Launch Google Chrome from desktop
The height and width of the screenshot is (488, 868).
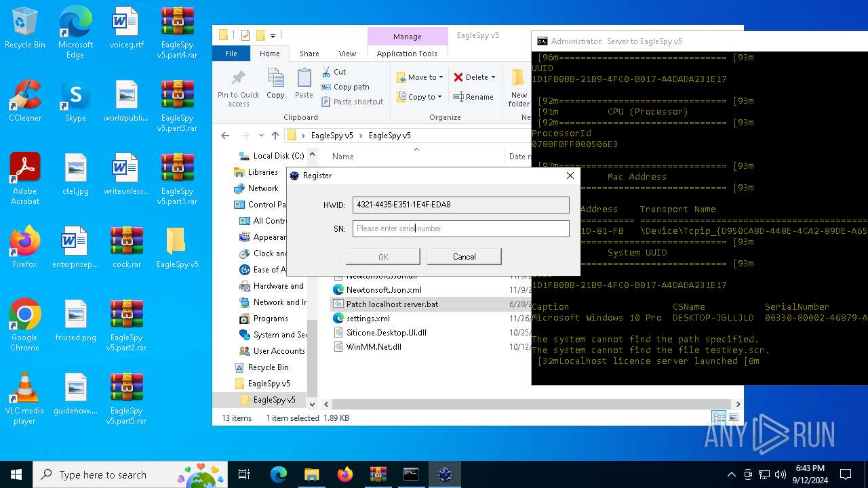24,325
